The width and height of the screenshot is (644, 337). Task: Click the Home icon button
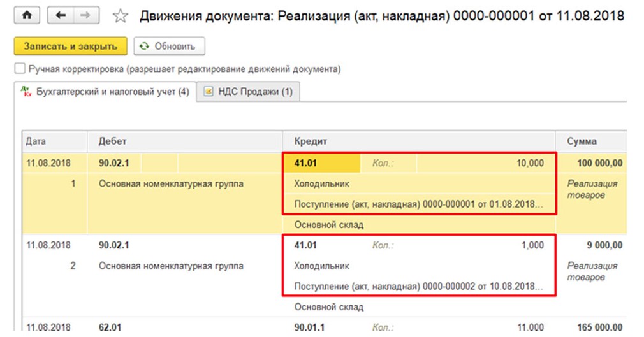27,15
